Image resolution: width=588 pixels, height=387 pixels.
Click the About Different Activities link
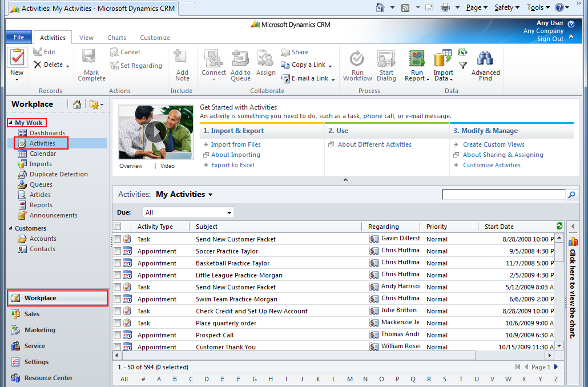(x=374, y=144)
